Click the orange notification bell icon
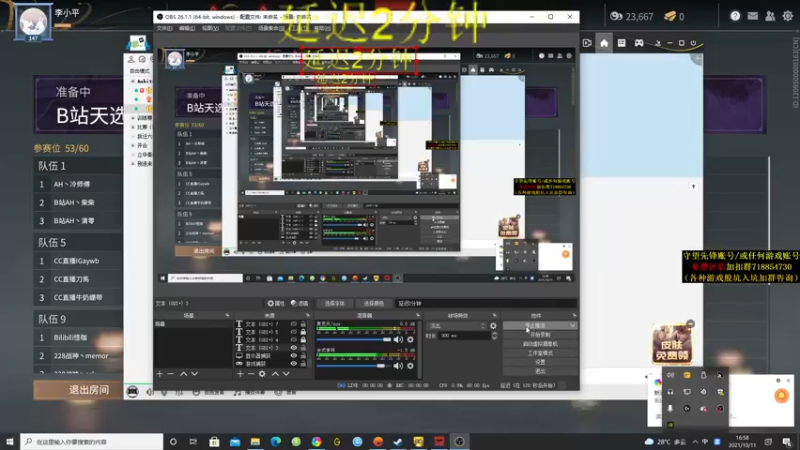Screen dimensions: 800x450 tap(781, 395)
